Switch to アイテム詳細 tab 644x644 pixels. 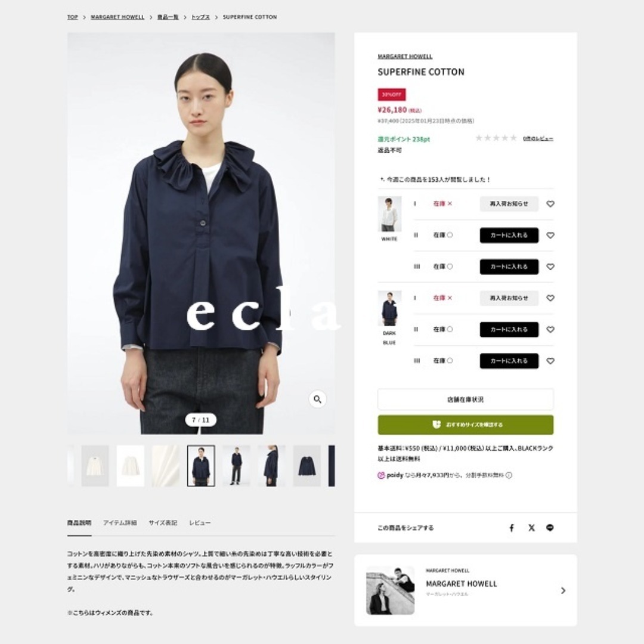click(x=120, y=523)
